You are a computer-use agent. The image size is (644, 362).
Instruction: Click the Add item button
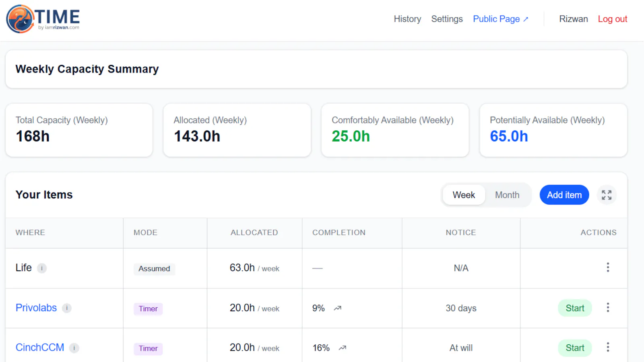564,195
